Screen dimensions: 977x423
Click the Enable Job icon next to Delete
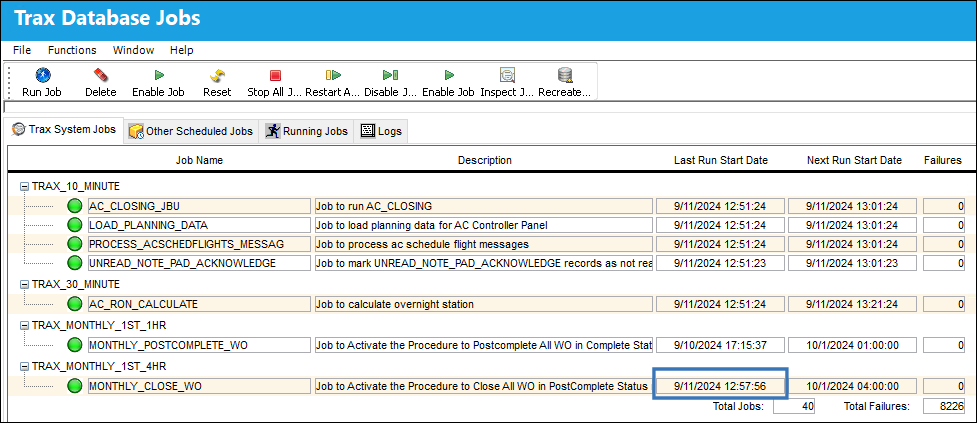159,75
